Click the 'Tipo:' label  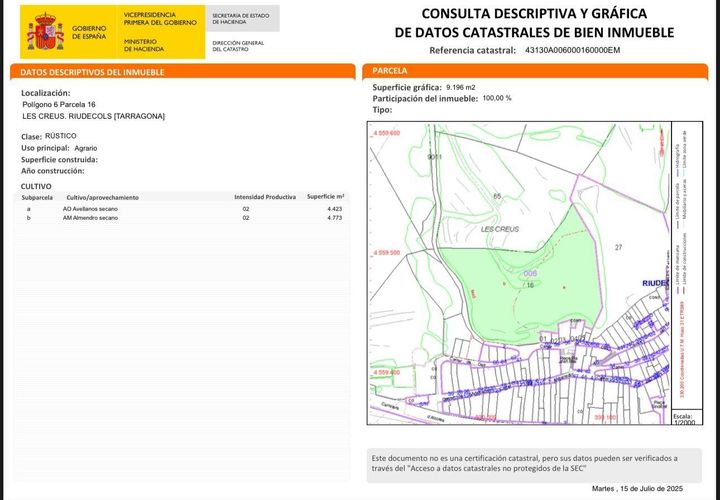pyautogui.click(x=382, y=110)
